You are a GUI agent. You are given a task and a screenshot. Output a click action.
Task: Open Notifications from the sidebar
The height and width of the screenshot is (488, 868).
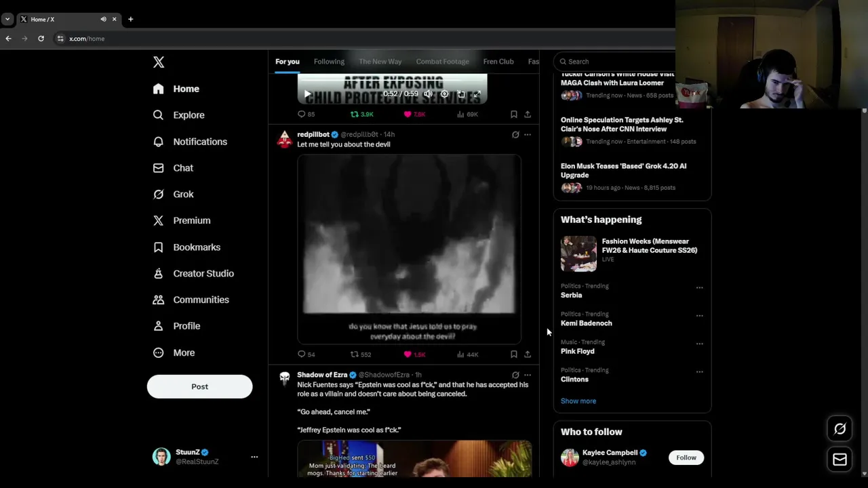click(191, 142)
